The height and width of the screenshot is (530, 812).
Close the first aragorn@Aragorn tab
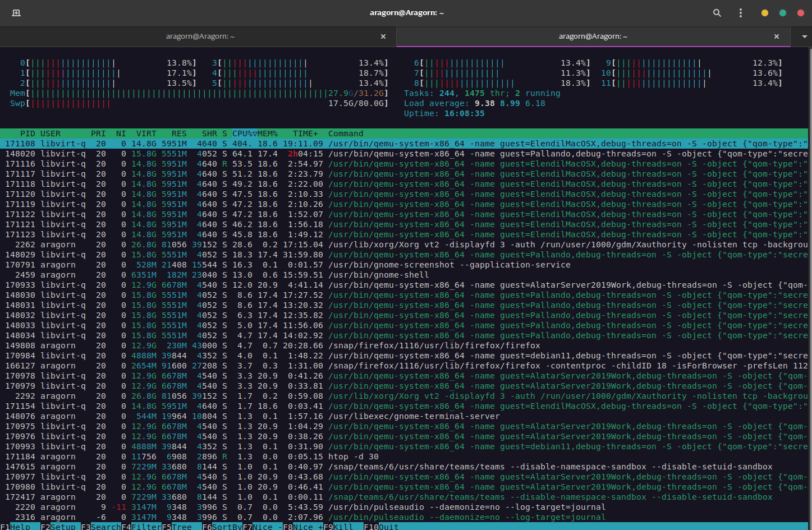[383, 36]
